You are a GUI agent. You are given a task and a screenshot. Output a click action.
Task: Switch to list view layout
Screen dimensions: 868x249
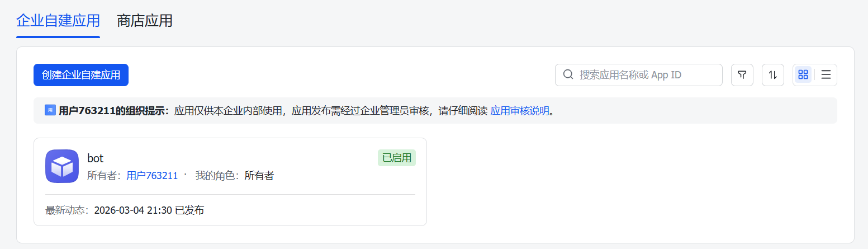pyautogui.click(x=826, y=75)
